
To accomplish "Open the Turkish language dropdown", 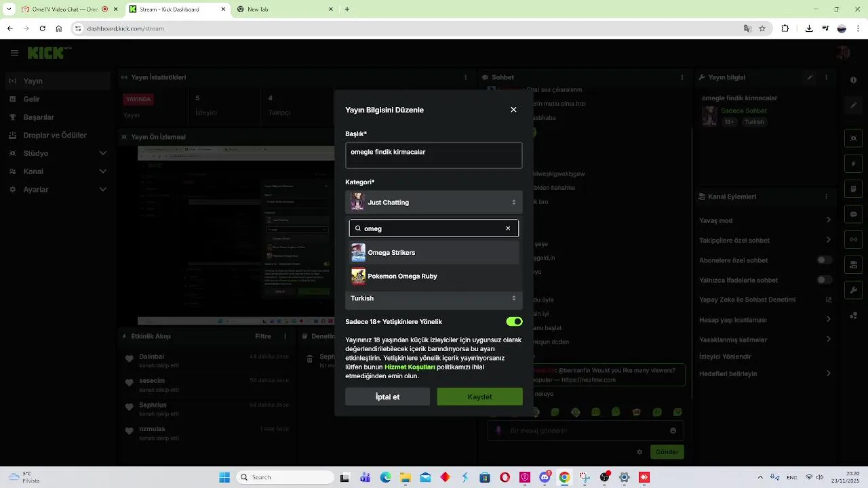I will pyautogui.click(x=434, y=298).
